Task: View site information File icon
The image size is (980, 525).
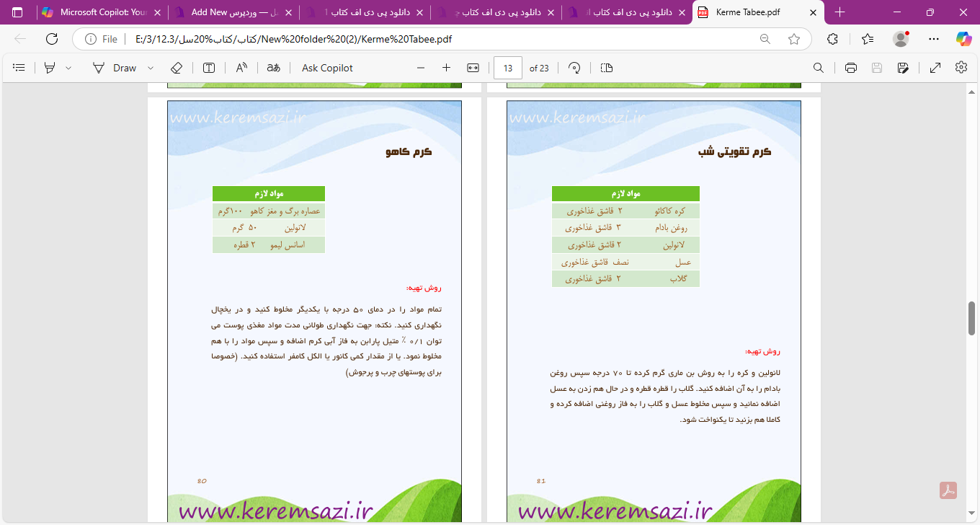Action: (x=101, y=39)
